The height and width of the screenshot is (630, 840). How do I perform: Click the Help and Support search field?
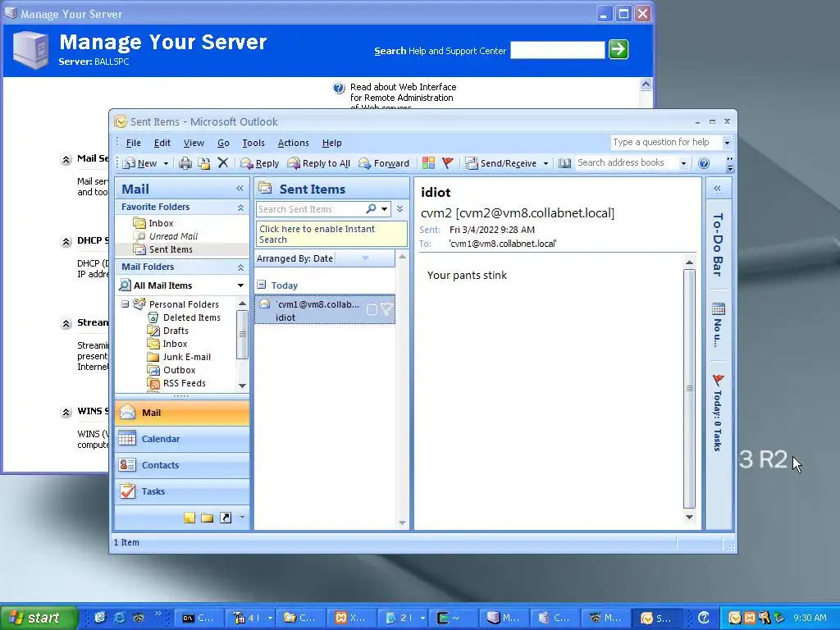(x=558, y=50)
